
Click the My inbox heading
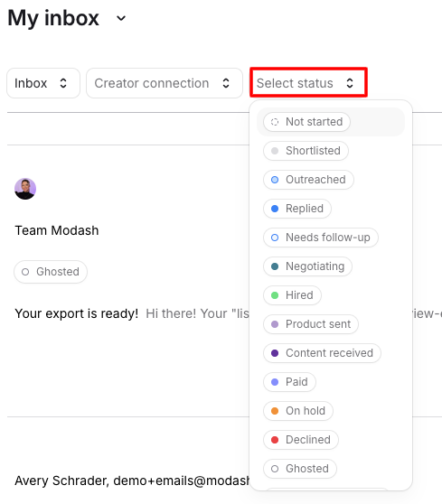pyautogui.click(x=53, y=18)
